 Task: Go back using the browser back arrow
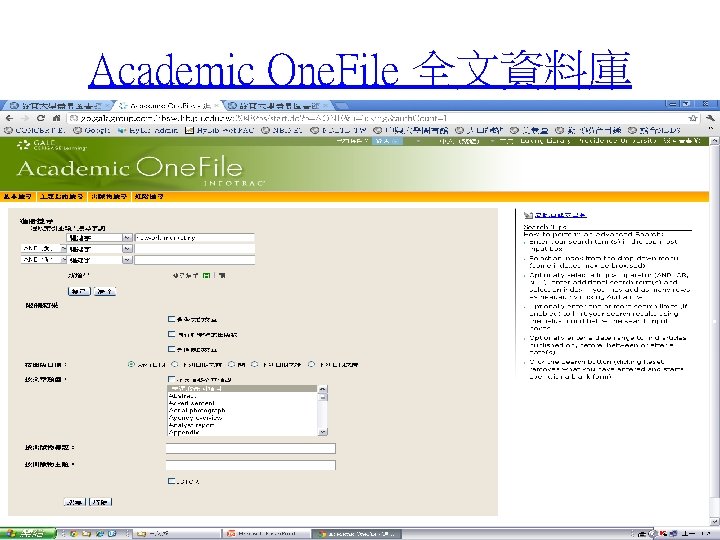point(10,118)
